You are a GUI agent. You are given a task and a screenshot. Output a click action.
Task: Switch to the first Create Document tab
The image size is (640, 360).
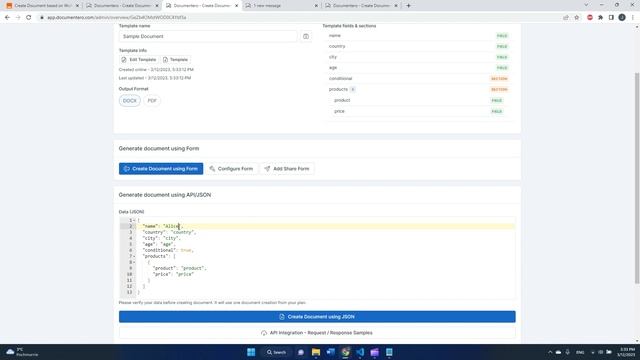(x=42, y=6)
